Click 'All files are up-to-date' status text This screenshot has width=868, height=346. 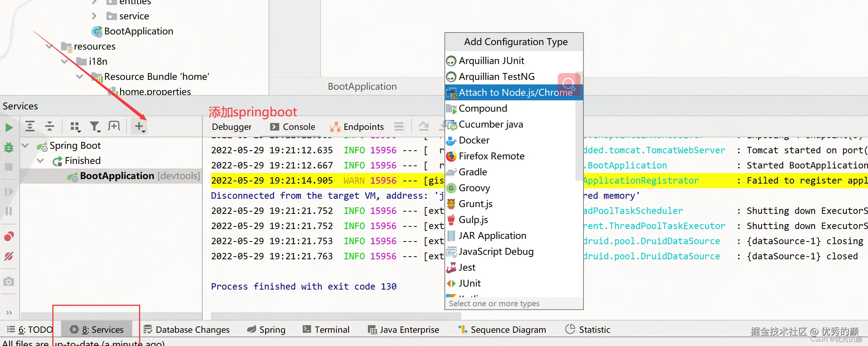click(83, 343)
